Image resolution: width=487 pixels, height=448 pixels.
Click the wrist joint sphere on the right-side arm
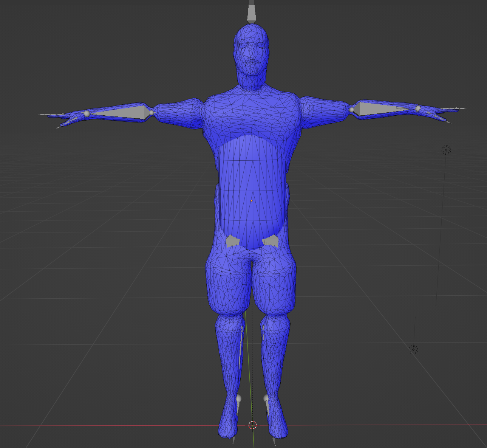point(418,109)
